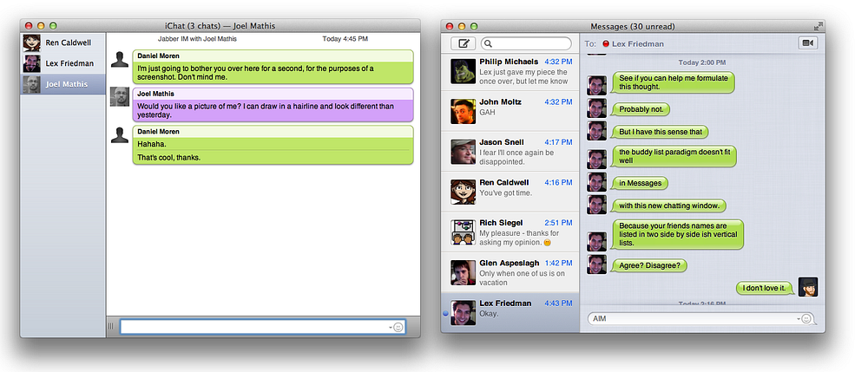Image resolution: width=868 pixels, height=372 pixels.
Task: Click the "with this new chatting window." bubble
Action: click(668, 206)
